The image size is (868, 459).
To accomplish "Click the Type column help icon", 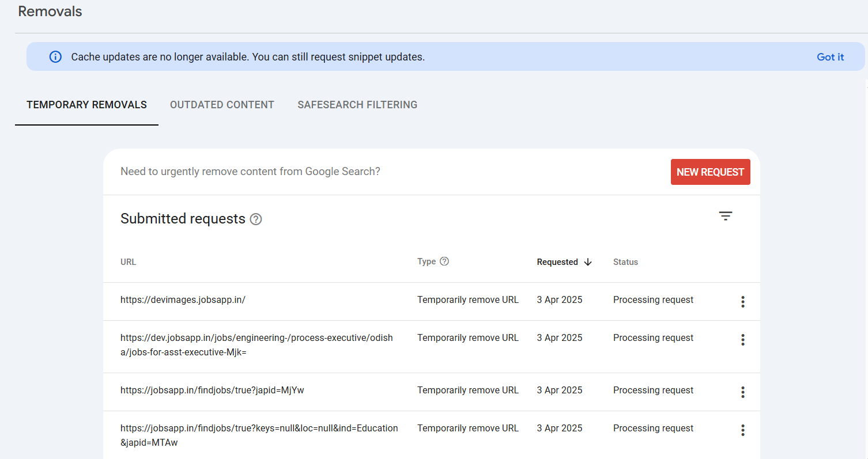I will coord(444,261).
